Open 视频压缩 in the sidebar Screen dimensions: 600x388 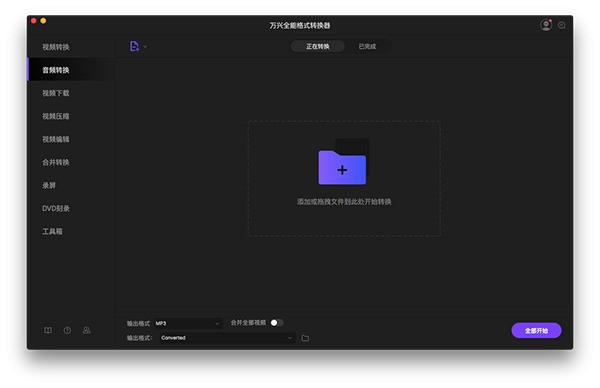56,116
